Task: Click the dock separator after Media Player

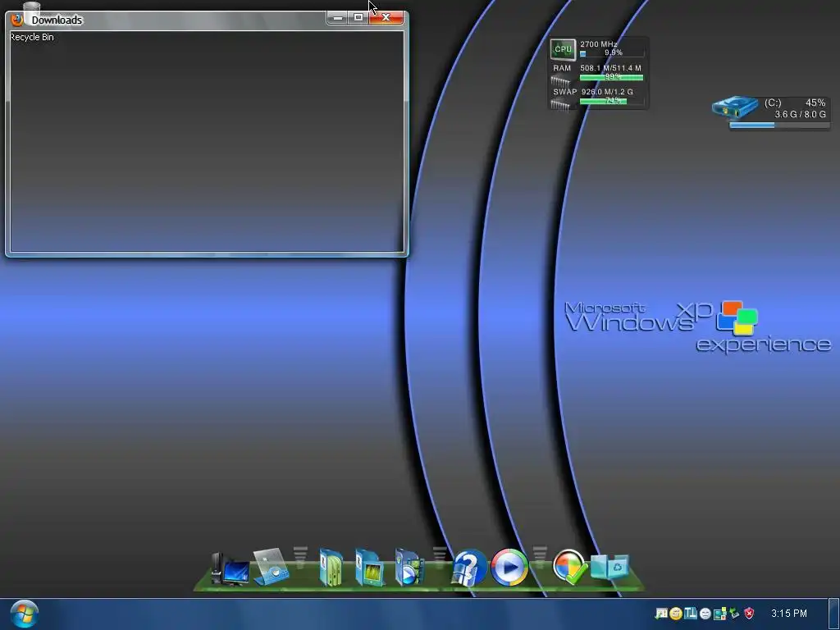Action: tap(540, 557)
